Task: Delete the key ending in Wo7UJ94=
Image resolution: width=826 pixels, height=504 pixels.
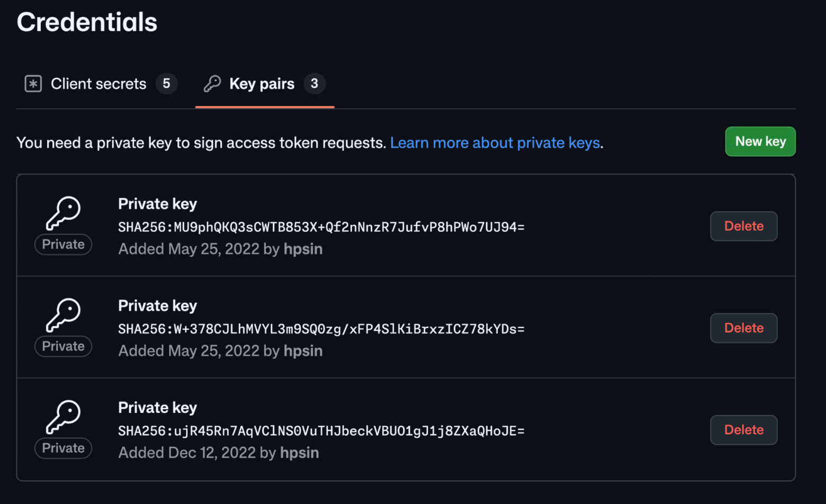Action: [x=744, y=226]
